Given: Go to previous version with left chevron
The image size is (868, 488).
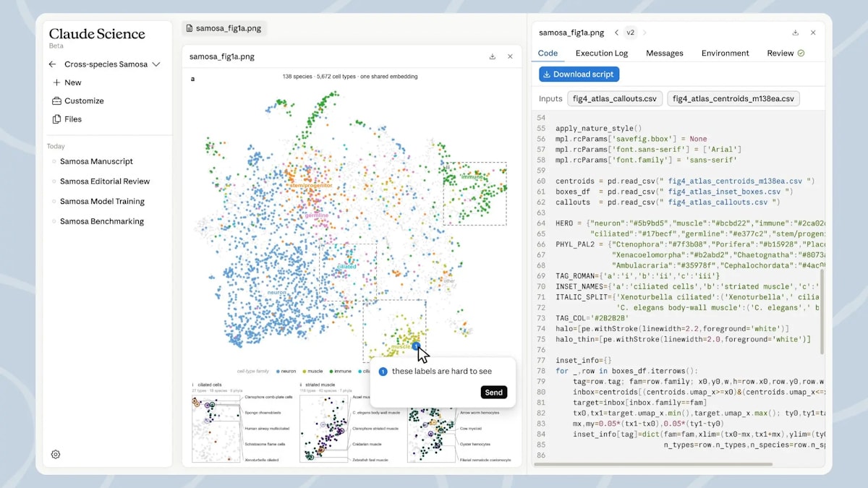Looking at the screenshot, I should (x=616, y=33).
